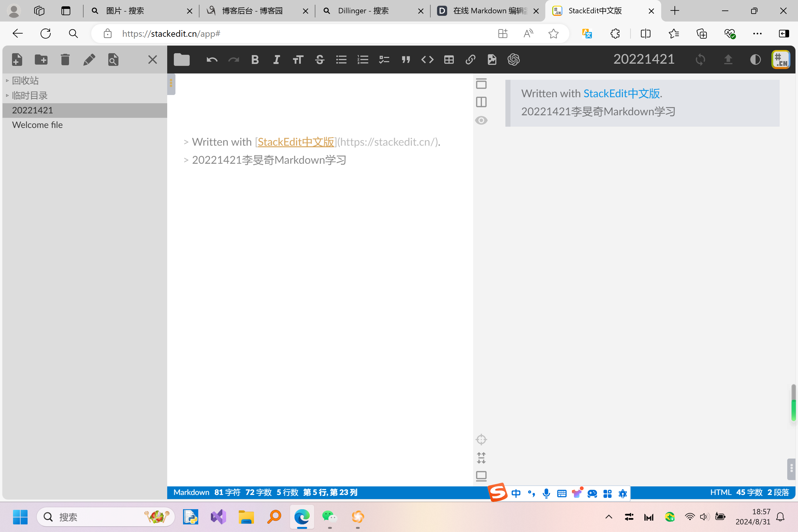Toggle side-by-side preview layout
Viewport: 798px width, 532px height.
point(481,102)
